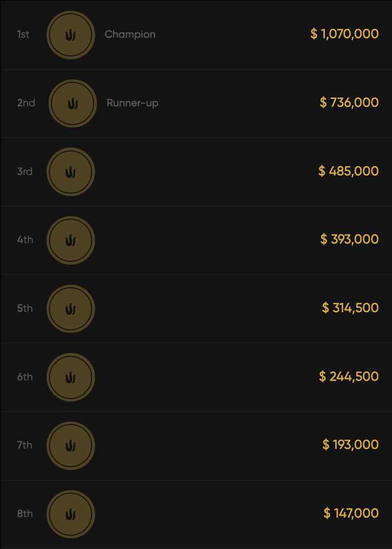Screen dimensions: 392x549
Task: Click the Champion label
Action: [130, 34]
